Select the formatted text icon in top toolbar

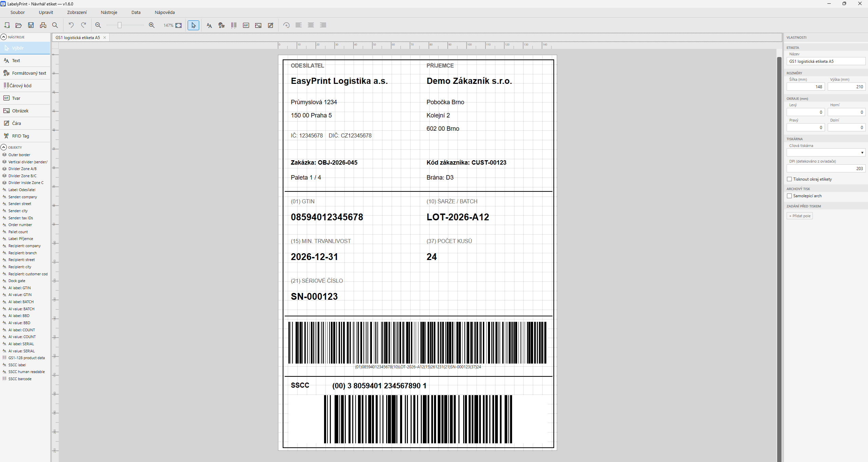click(222, 25)
